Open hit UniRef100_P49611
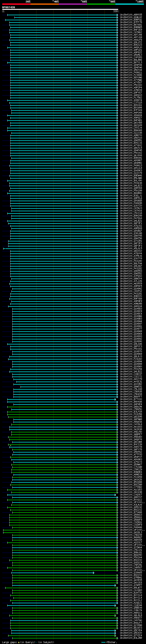146x644 pixels. pos(131,72)
